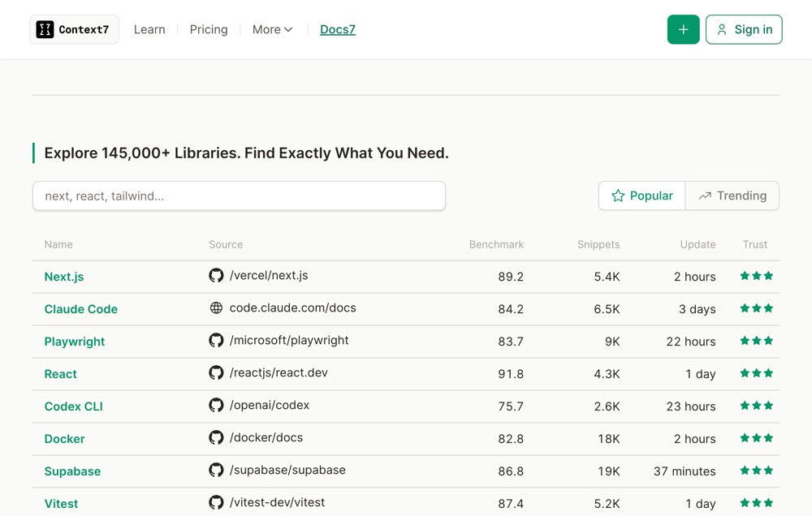The width and height of the screenshot is (812, 516).
Task: Open the Codex CLI library
Action: (x=74, y=406)
